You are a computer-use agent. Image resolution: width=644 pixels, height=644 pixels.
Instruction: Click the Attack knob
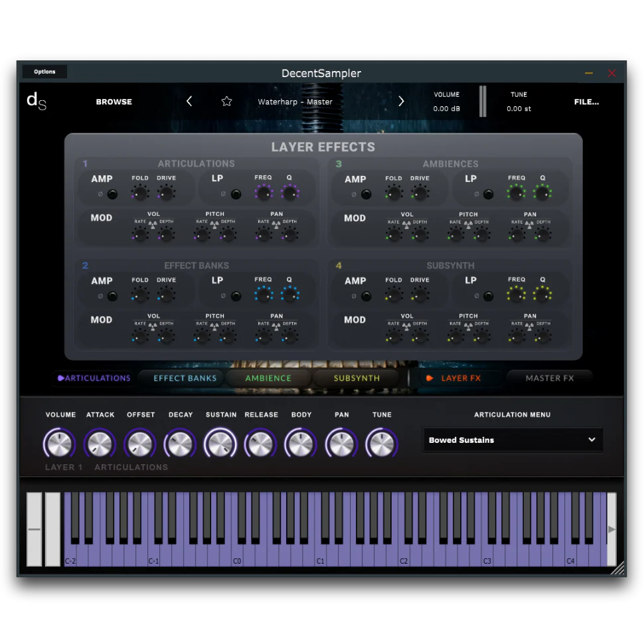click(100, 444)
